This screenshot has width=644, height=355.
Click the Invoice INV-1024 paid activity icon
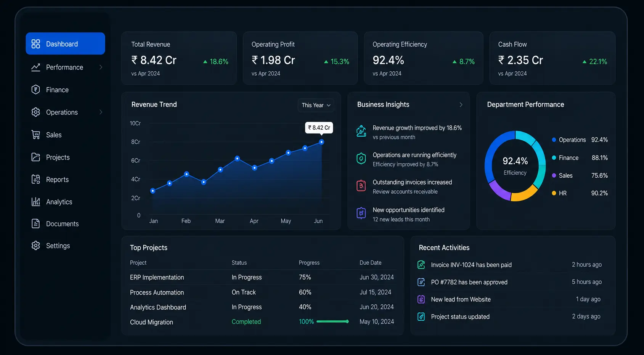[421, 265]
